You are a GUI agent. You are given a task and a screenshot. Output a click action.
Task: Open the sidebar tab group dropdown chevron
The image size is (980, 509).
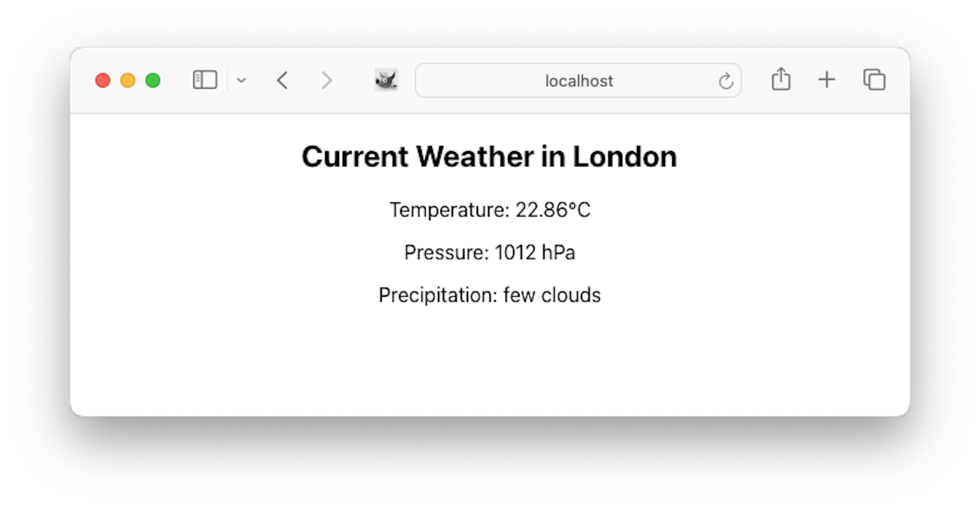[241, 80]
